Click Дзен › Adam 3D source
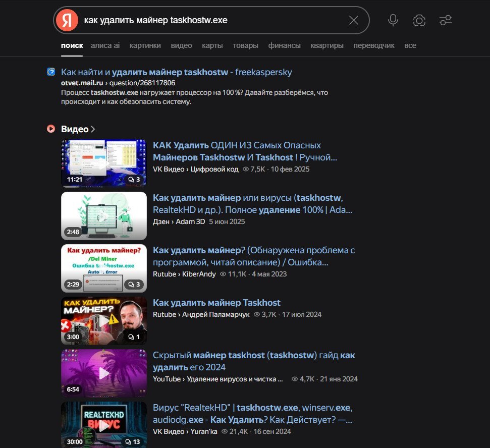The width and height of the screenshot is (490, 448). [x=179, y=221]
